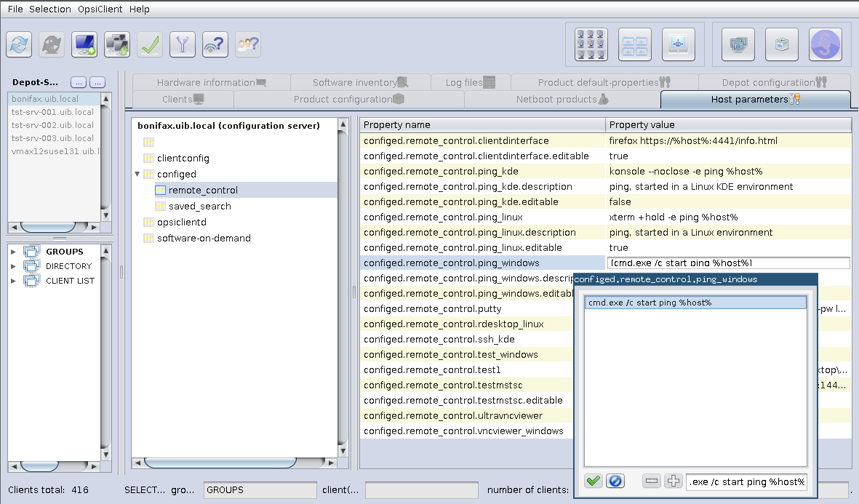Click depot list scroll-up arrow
The image size is (859, 504).
coord(106,99)
